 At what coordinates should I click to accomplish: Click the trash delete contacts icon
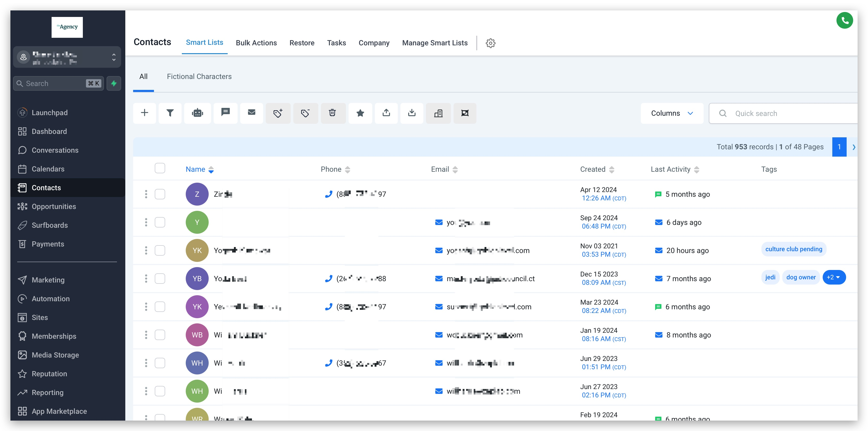point(332,113)
